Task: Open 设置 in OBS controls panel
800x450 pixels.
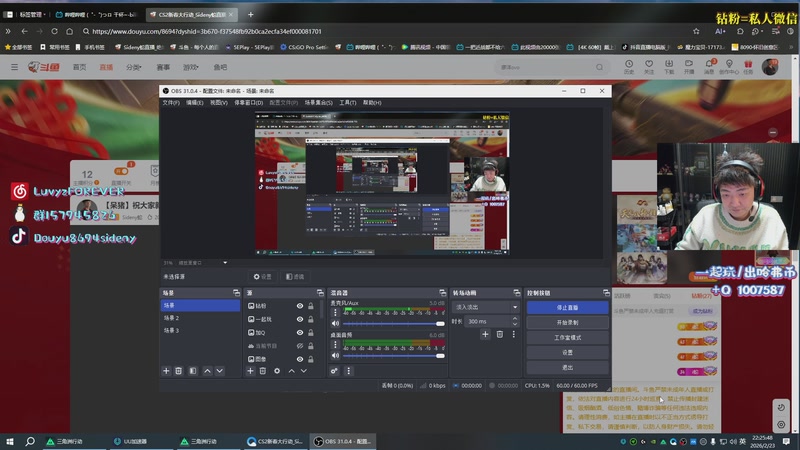Action: pos(567,352)
